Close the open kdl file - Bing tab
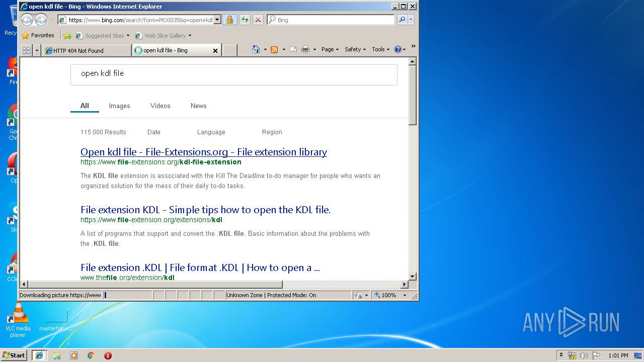 (215, 50)
